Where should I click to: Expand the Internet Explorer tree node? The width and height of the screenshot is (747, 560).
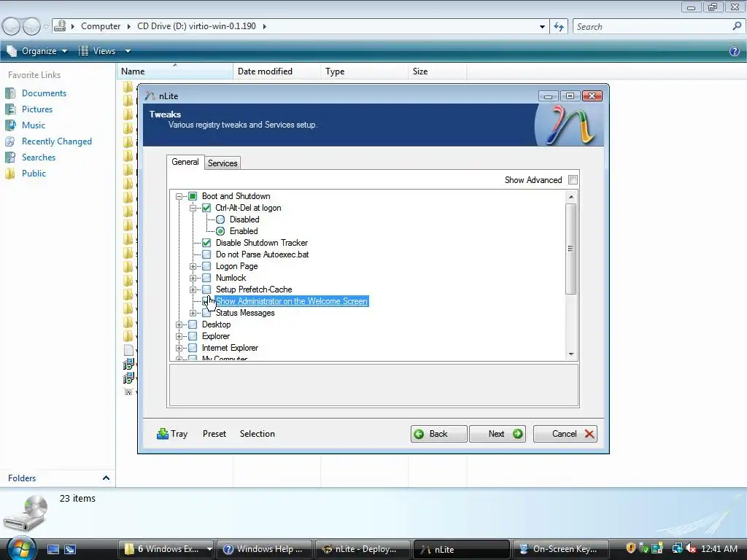pos(179,348)
